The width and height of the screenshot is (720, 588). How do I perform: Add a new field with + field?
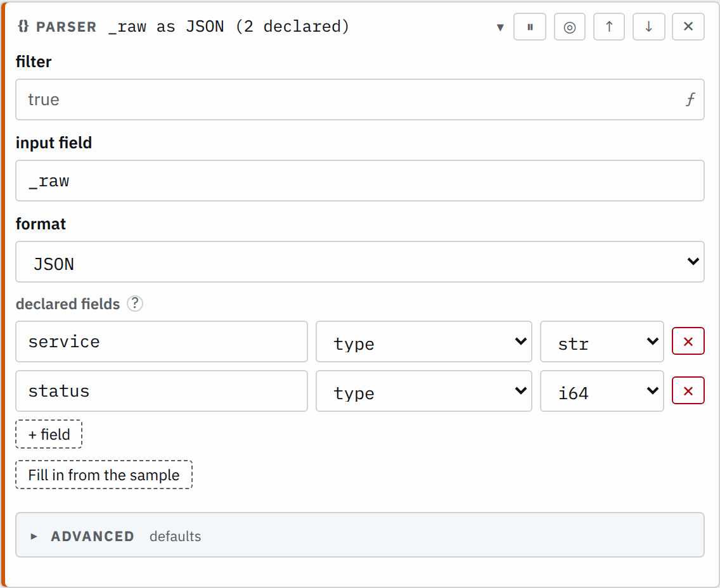coord(49,434)
